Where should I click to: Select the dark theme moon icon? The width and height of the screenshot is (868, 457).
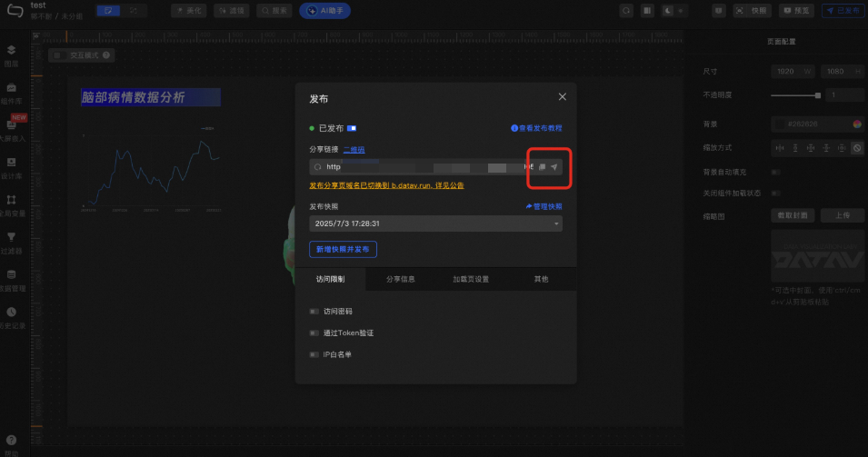pyautogui.click(x=668, y=11)
